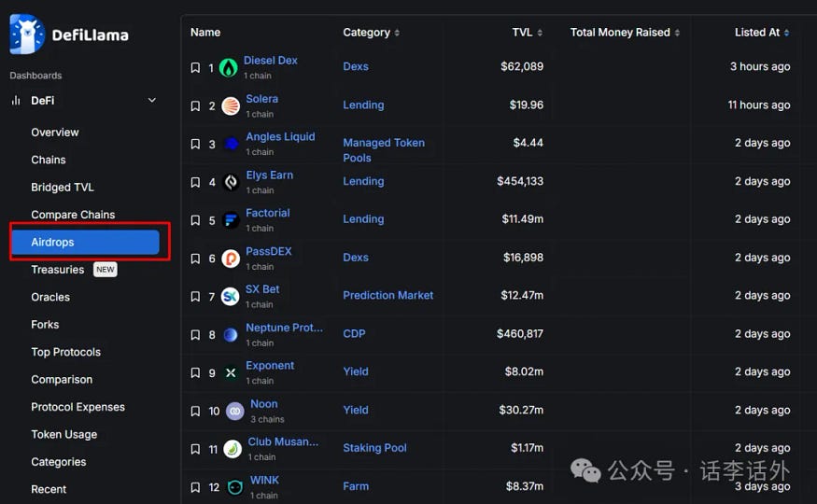Open the Overview sidebar item
Image resolution: width=817 pixels, height=504 pixels.
tap(55, 133)
